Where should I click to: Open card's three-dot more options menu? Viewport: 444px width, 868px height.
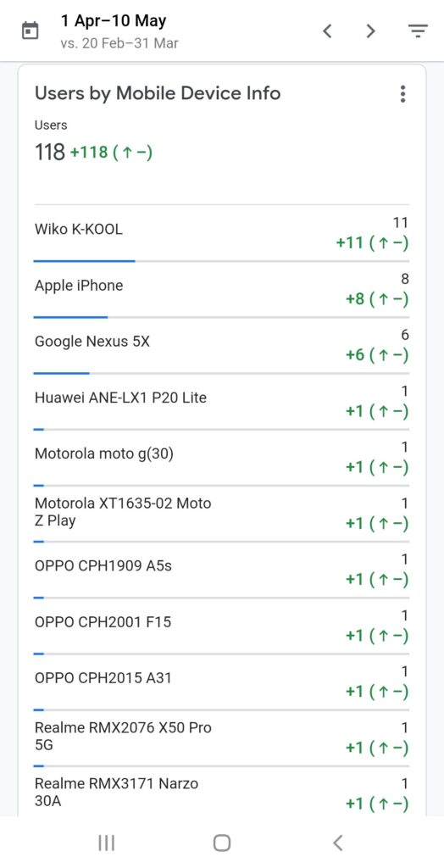coord(403,94)
